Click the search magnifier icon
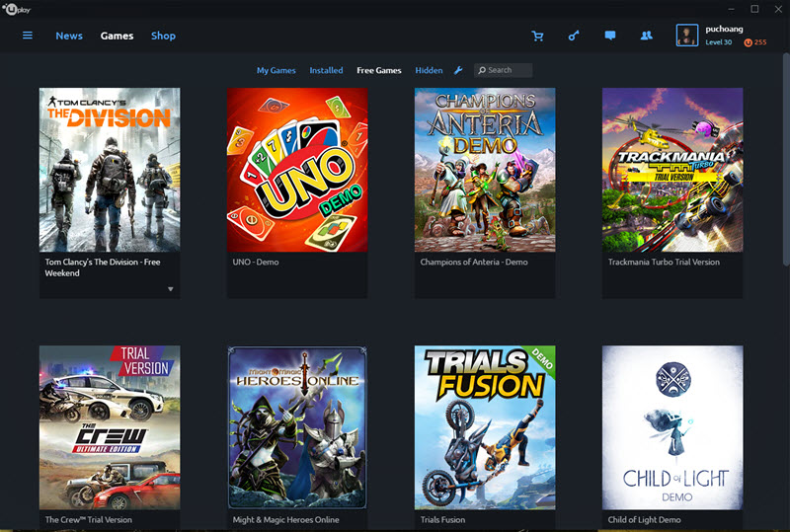The height and width of the screenshot is (532, 790). click(482, 70)
